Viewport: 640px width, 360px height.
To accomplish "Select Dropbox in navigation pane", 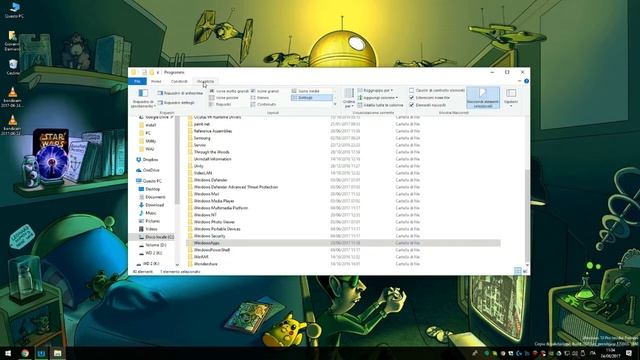I will tap(147, 160).
